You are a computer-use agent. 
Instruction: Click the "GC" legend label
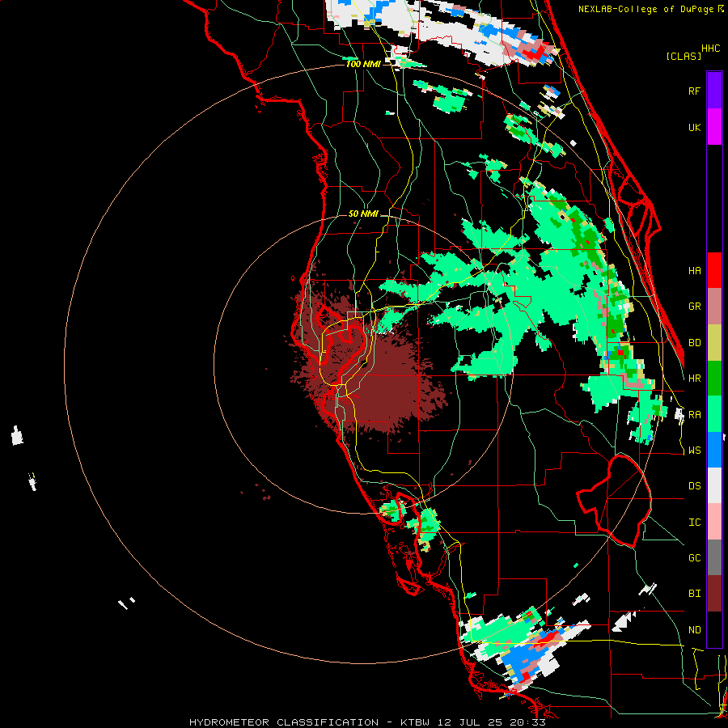pyautogui.click(x=694, y=558)
